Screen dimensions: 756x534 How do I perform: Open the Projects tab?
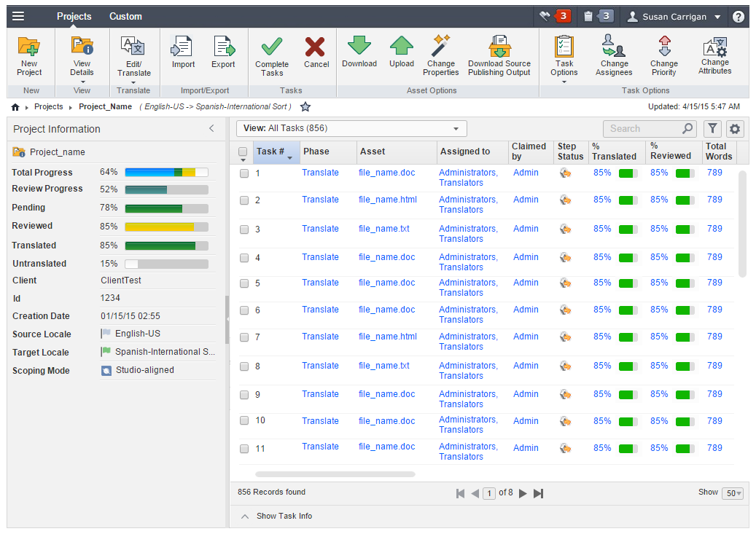tap(74, 16)
